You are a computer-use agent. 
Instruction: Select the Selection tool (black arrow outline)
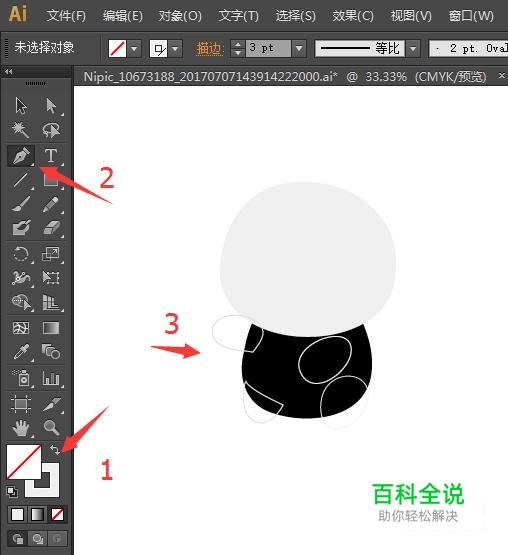click(x=21, y=105)
